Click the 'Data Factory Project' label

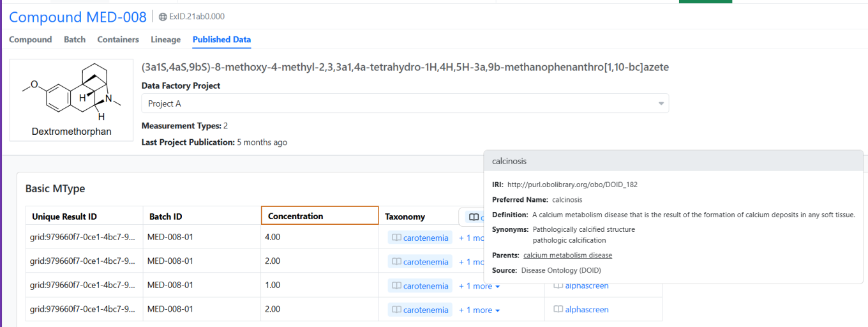coord(181,86)
